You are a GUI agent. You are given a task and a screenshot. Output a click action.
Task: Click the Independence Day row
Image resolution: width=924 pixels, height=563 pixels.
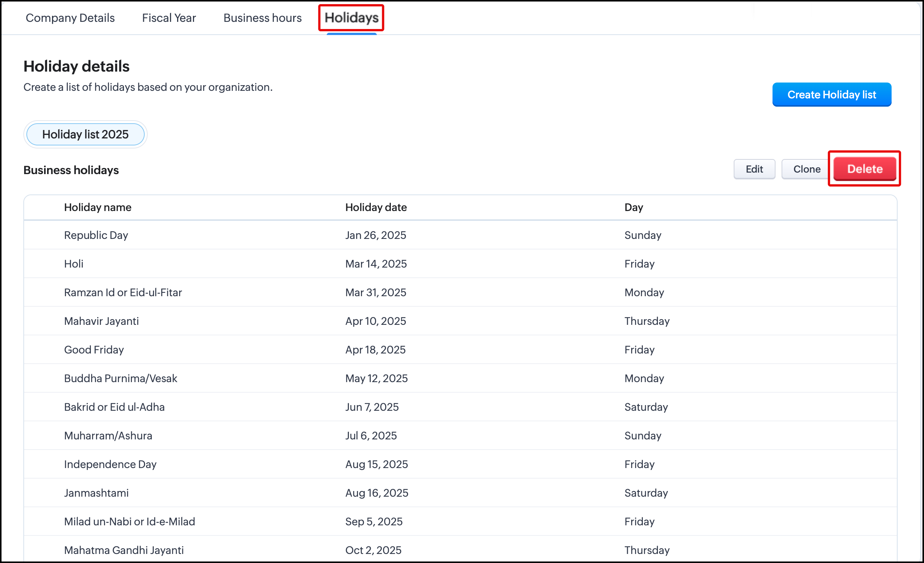[110, 464]
